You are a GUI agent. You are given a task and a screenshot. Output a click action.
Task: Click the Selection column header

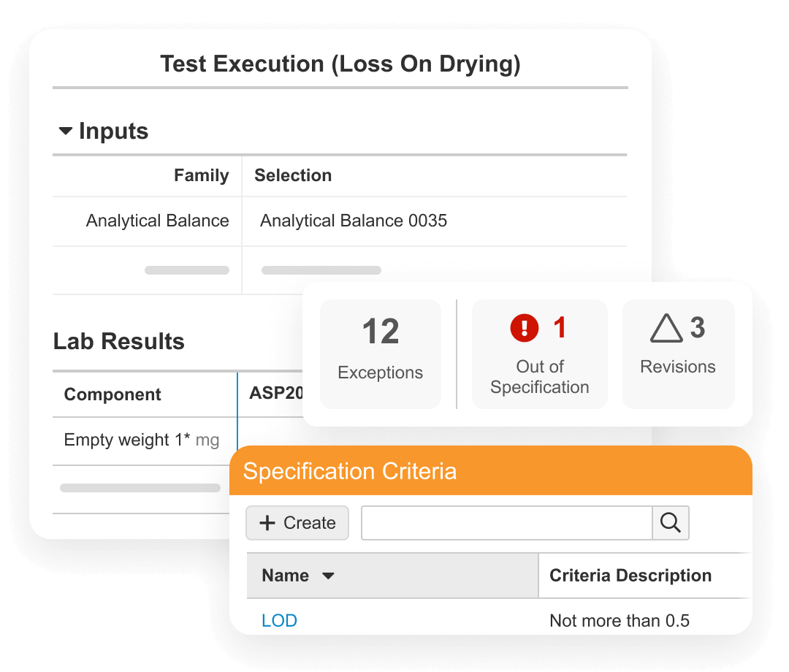click(x=293, y=175)
